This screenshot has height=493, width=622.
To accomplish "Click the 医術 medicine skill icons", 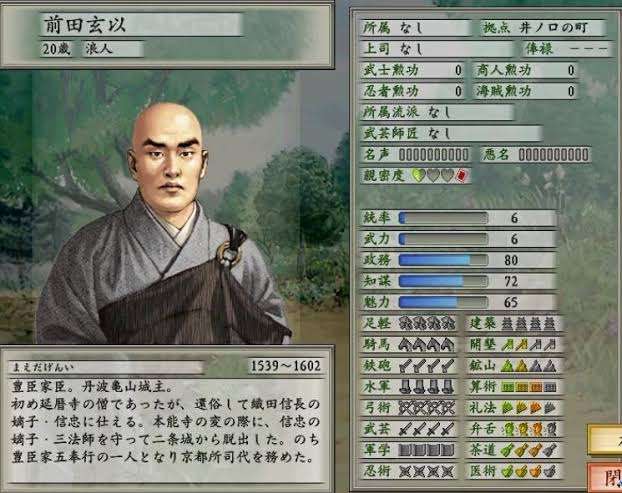I will point(528,471).
